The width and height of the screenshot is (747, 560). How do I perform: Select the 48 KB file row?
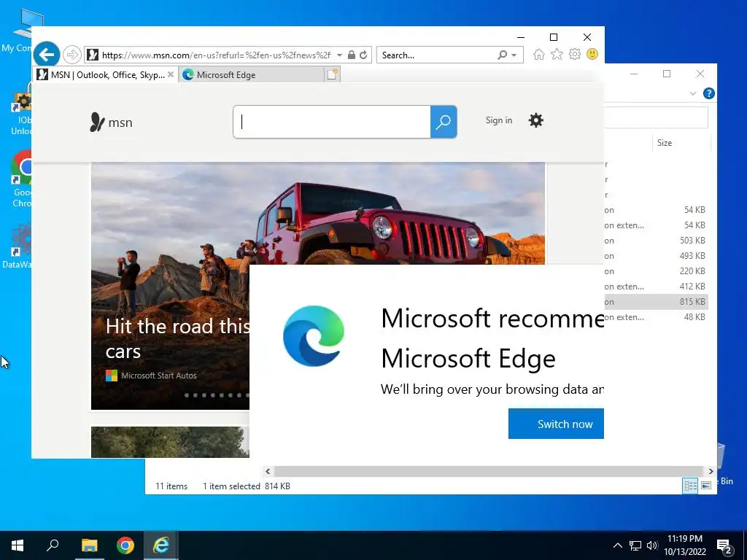656,317
